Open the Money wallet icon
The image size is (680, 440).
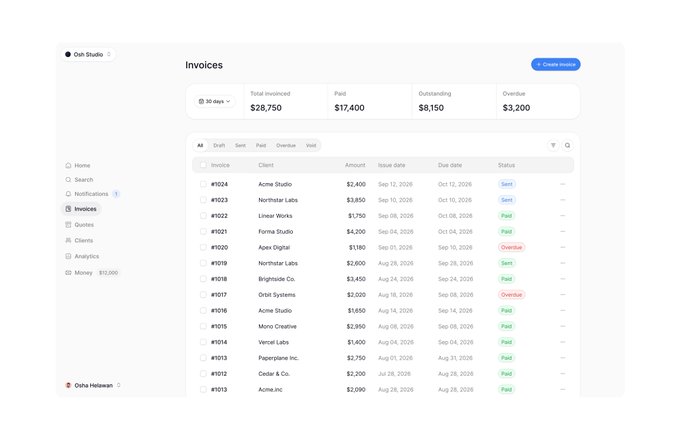(68, 273)
